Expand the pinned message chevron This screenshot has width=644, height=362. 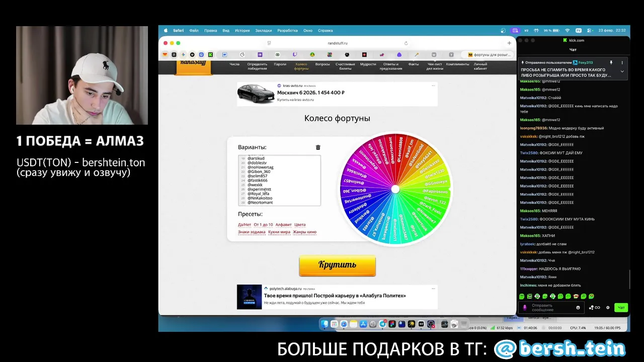coord(622,71)
